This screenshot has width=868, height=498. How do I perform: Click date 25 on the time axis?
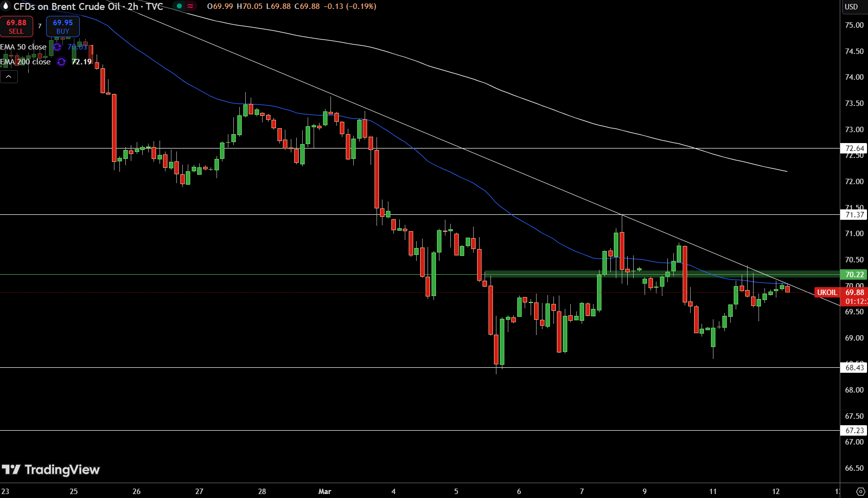click(x=73, y=492)
